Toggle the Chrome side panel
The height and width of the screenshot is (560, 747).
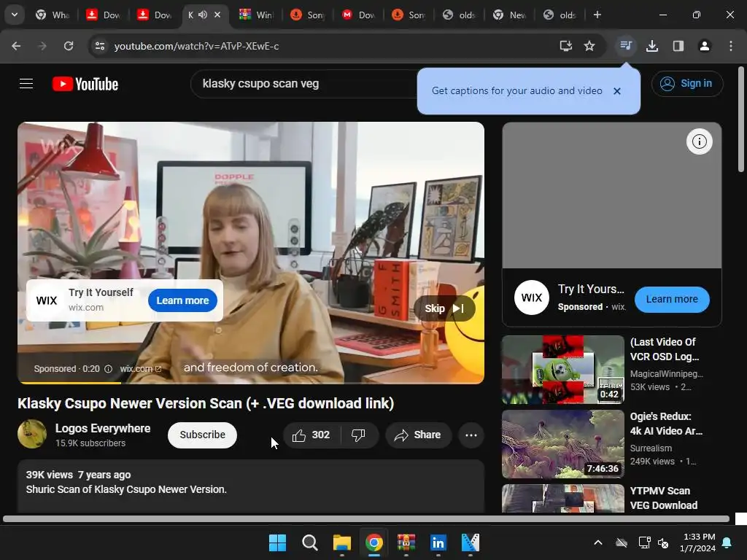click(x=678, y=46)
